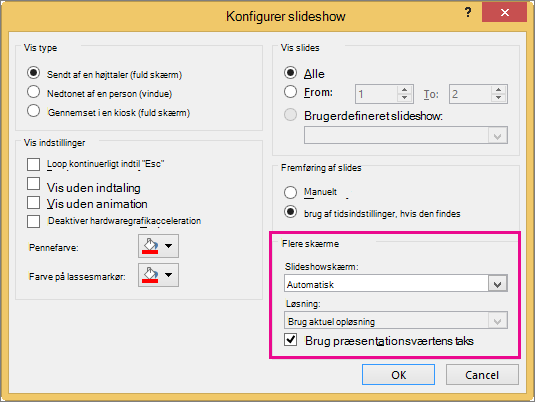This screenshot has width=535, height=402.
Task: Confirm settings with the OK button
Action: click(x=399, y=375)
